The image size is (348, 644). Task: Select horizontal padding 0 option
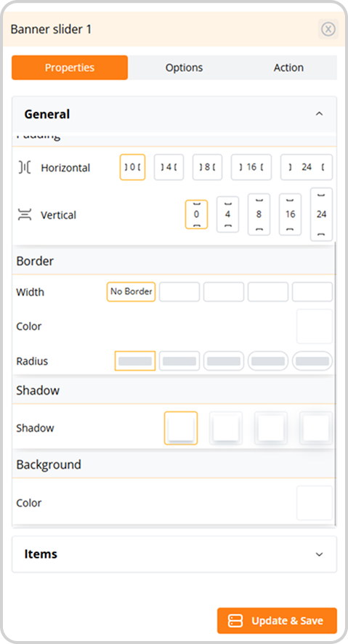(x=132, y=167)
